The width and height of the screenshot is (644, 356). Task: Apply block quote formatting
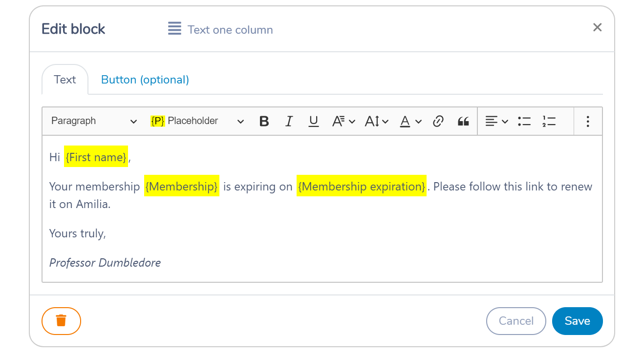tap(463, 121)
